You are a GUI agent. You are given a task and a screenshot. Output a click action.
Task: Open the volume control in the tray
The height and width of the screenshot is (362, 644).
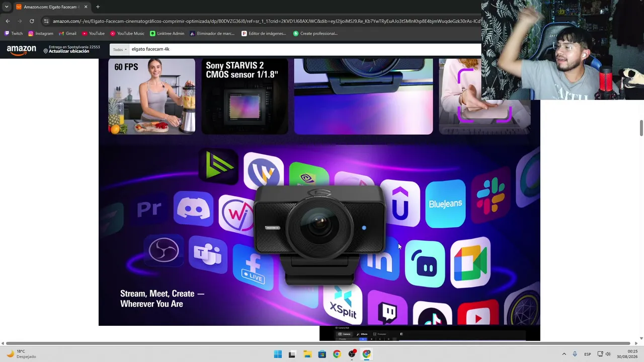tap(608, 354)
